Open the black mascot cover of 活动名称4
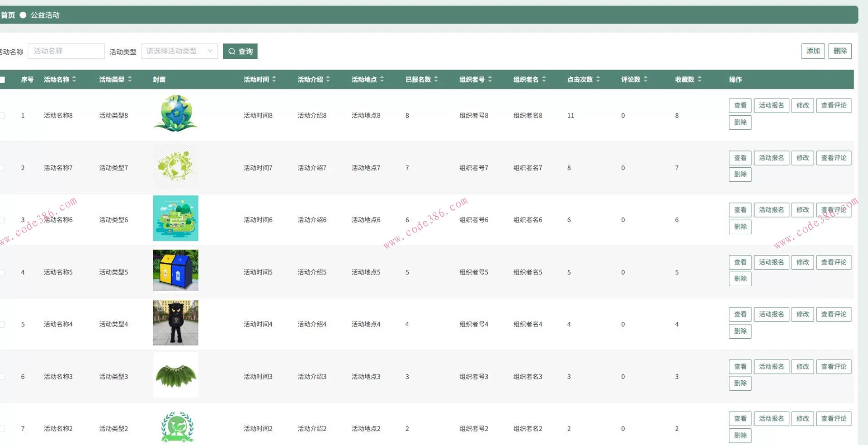 pyautogui.click(x=175, y=322)
